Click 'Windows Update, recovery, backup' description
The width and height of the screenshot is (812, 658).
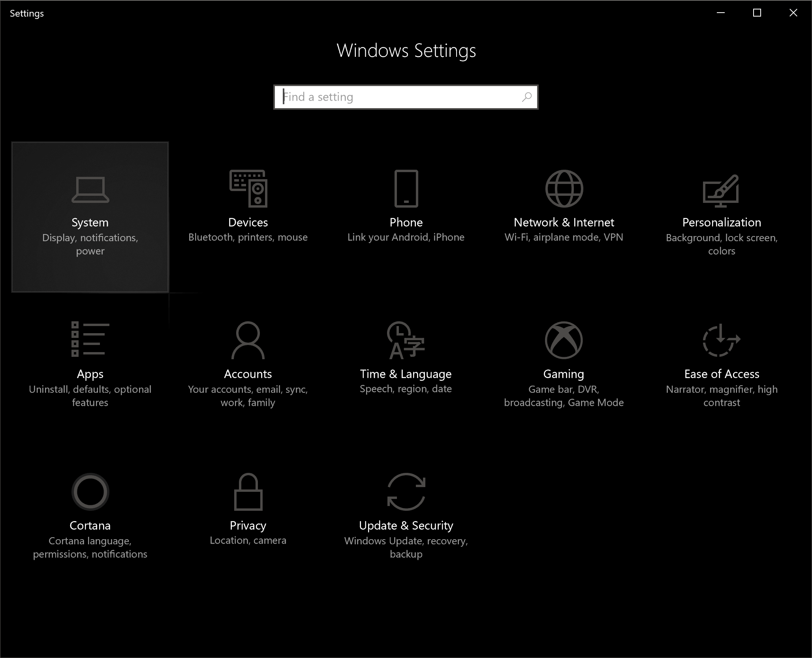[x=406, y=547]
